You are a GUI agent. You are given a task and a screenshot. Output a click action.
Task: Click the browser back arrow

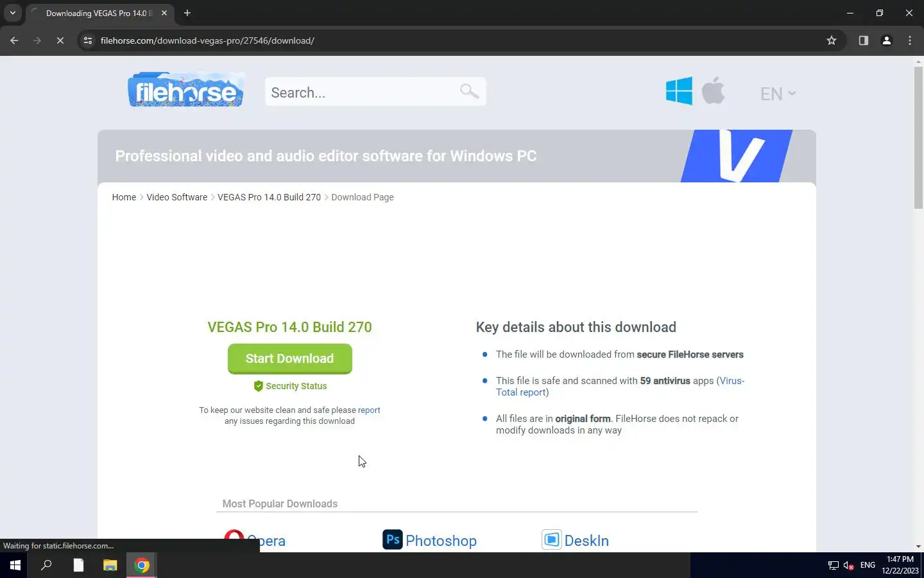pos(14,40)
